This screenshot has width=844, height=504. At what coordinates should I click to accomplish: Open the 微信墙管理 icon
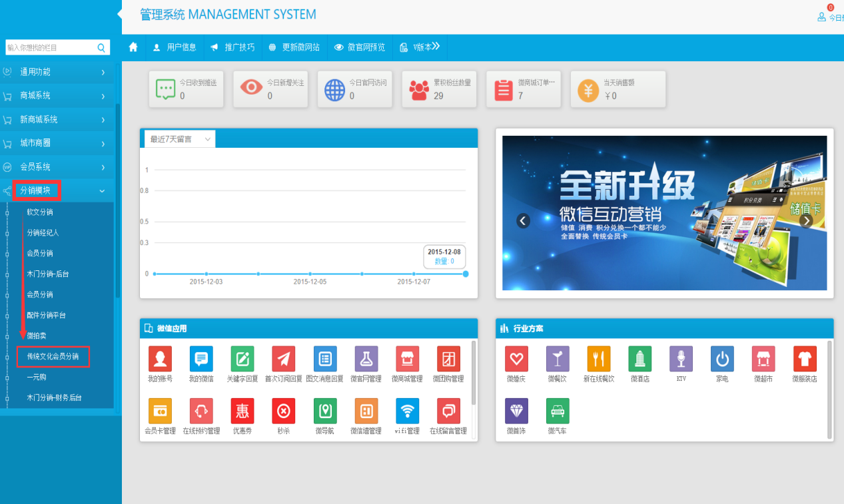click(366, 411)
